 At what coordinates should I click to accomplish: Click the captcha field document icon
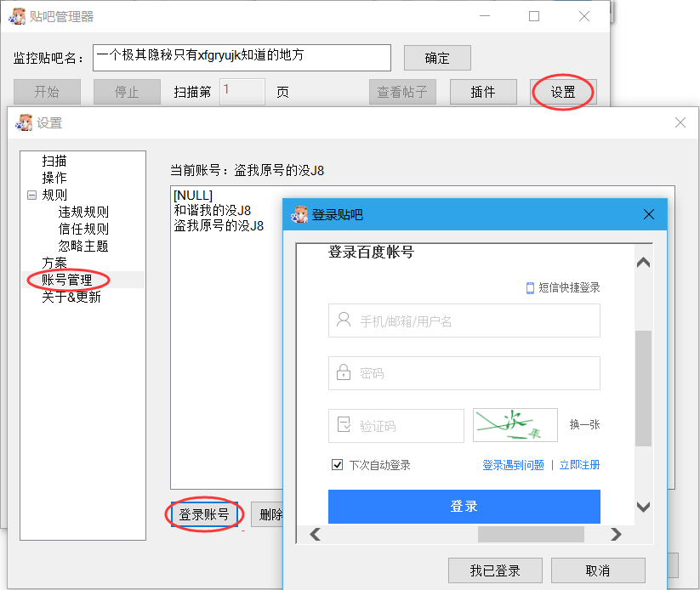click(x=344, y=425)
